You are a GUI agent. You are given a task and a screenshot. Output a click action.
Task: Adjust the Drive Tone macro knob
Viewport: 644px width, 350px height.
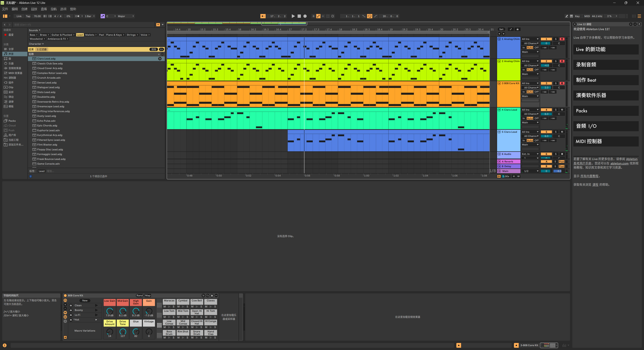point(122,332)
